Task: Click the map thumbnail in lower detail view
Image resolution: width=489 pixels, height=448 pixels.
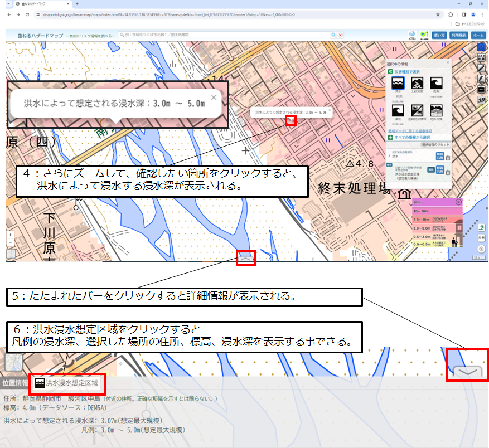Action: pyautogui.click(x=14, y=362)
